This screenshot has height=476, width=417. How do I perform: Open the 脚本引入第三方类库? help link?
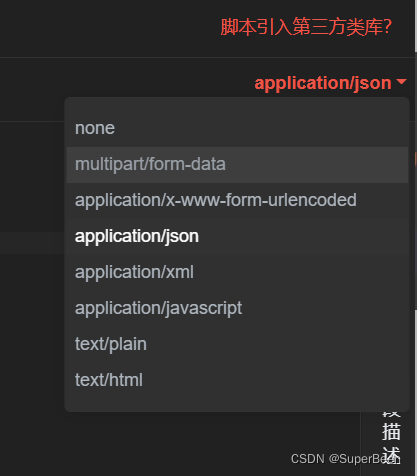coord(306,27)
